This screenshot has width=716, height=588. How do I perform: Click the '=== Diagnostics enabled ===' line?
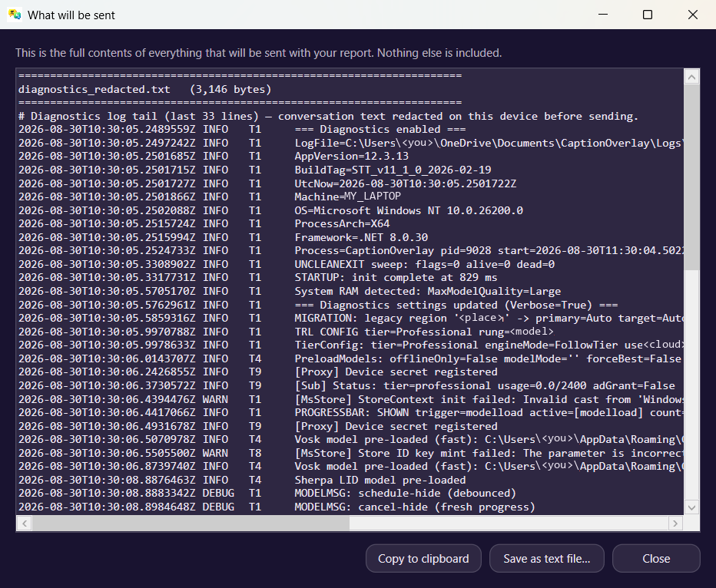click(242, 130)
